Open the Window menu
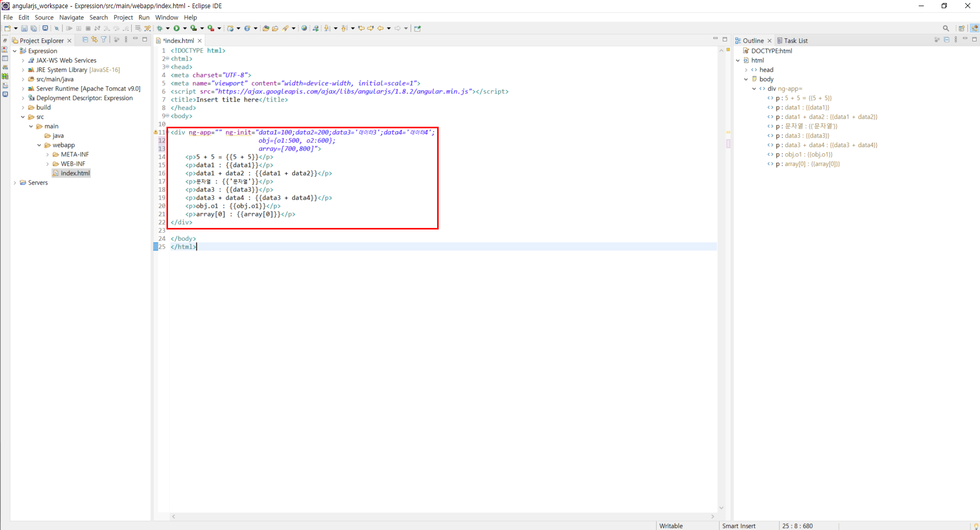This screenshot has width=980, height=530. click(x=166, y=17)
